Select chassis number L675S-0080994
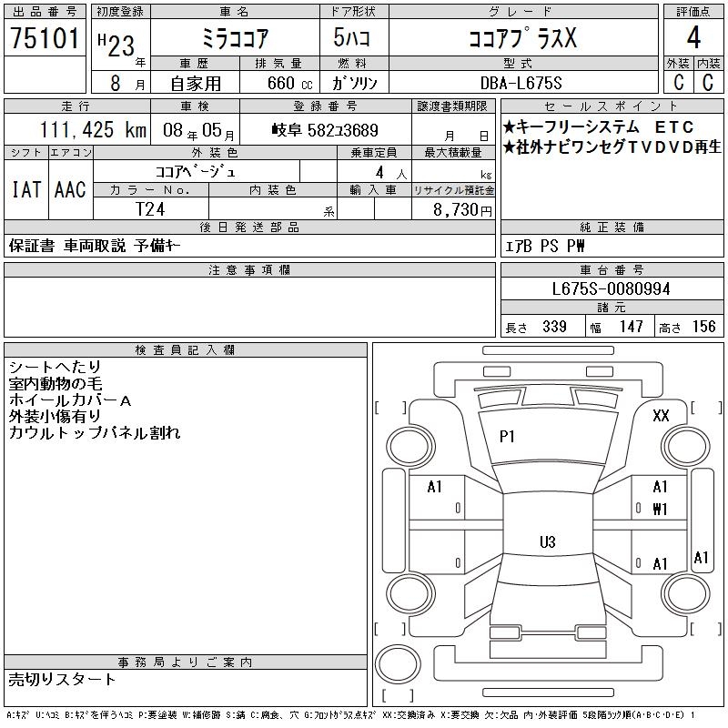 (x=611, y=288)
